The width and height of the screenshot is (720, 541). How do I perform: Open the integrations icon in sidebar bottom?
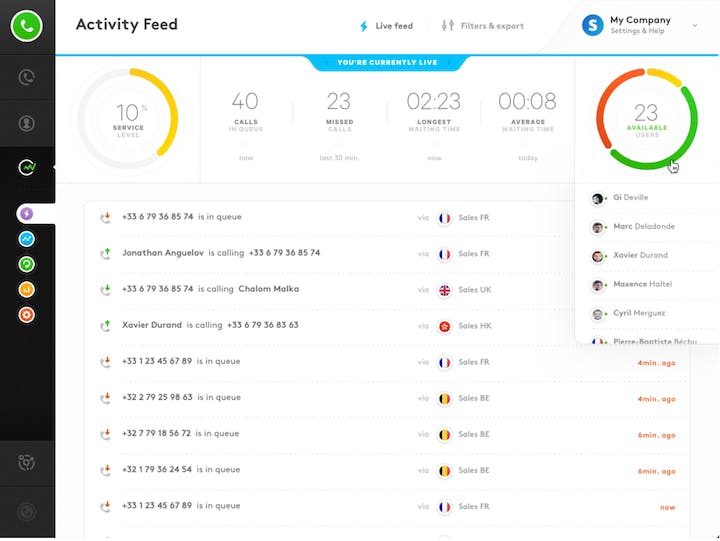click(x=27, y=462)
